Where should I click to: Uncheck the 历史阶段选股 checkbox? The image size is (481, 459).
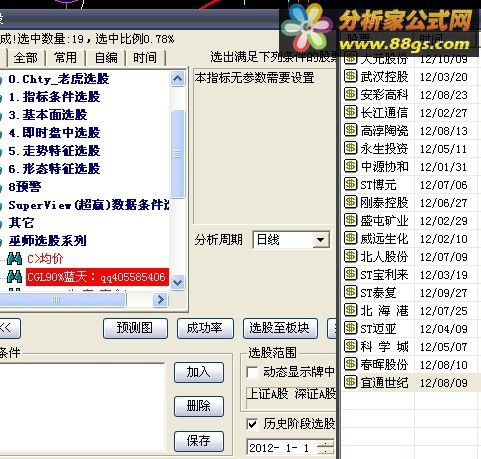(252, 424)
